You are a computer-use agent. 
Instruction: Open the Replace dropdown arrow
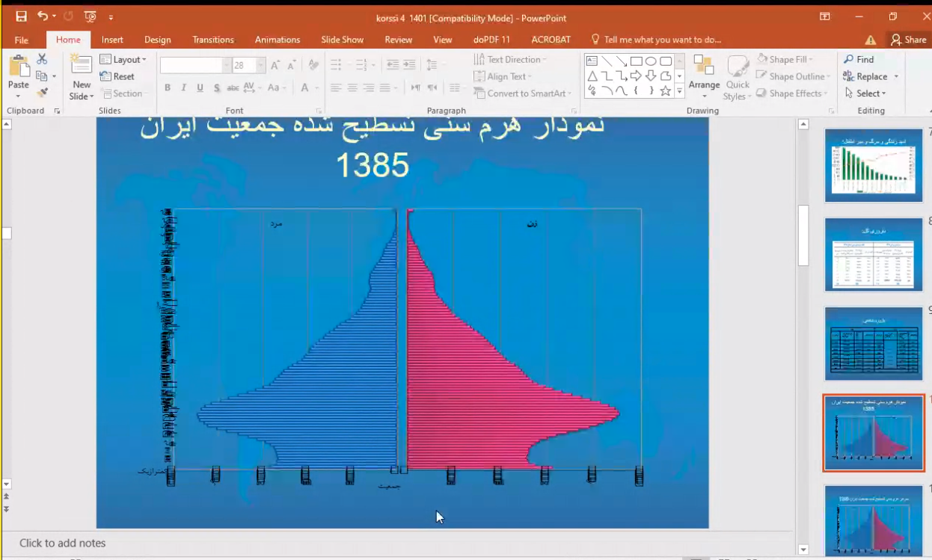click(896, 77)
